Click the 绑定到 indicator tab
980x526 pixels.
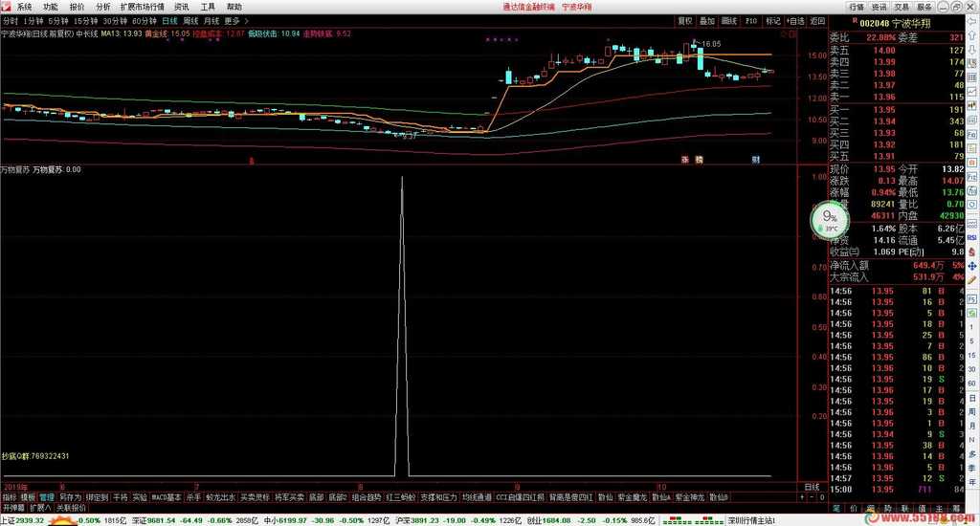[x=98, y=498]
